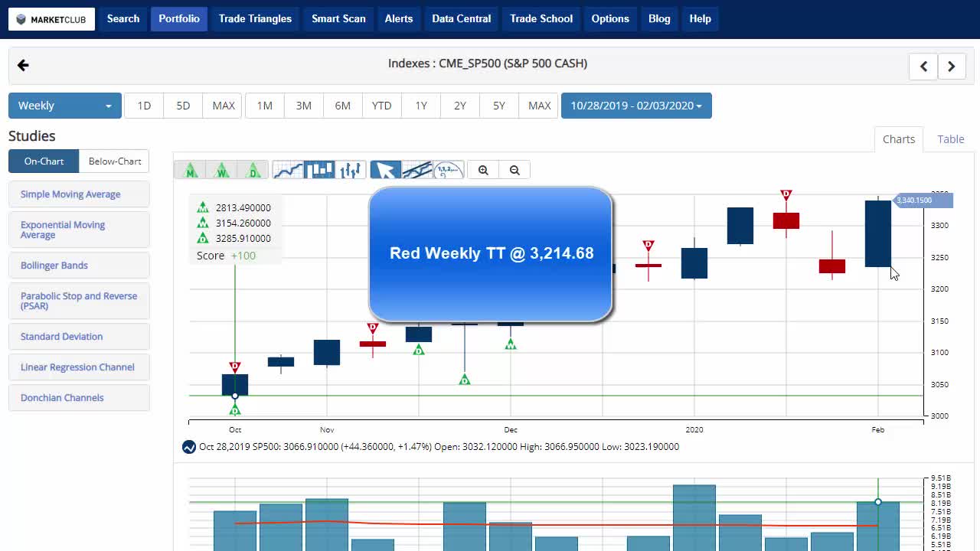Zoom out with the magnifier minus icon
The image size is (980, 551).
[x=514, y=170]
